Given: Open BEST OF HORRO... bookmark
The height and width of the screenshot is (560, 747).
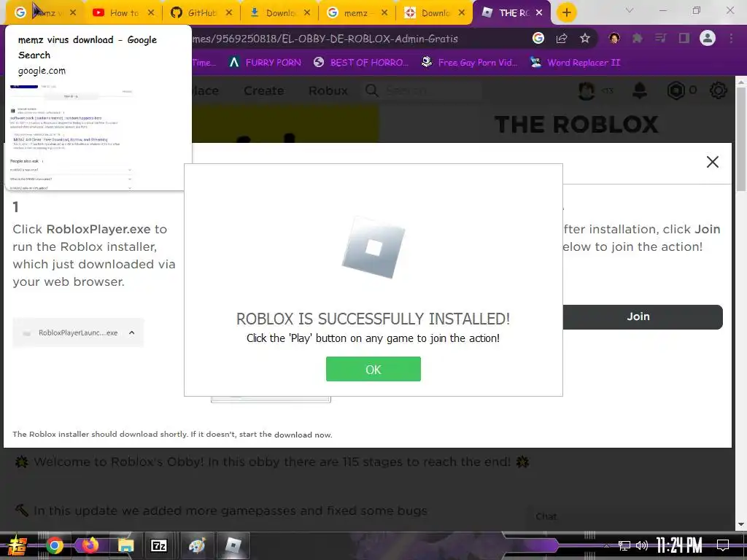Looking at the screenshot, I should click(362, 63).
